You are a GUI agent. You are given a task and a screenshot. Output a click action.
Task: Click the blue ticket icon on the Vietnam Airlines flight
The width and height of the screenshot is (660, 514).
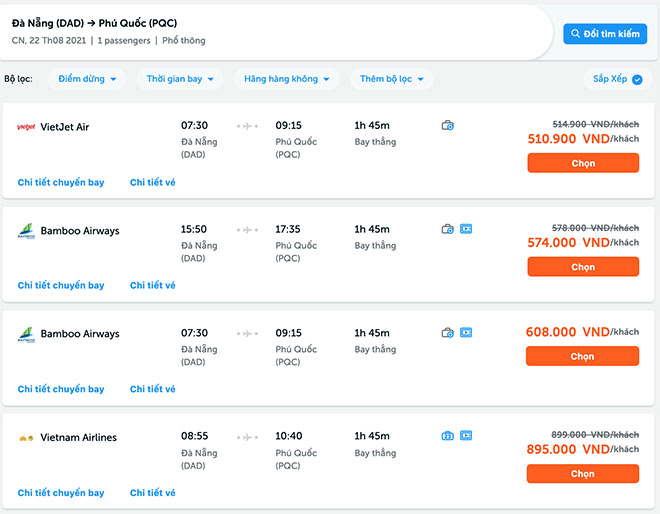pos(465,436)
